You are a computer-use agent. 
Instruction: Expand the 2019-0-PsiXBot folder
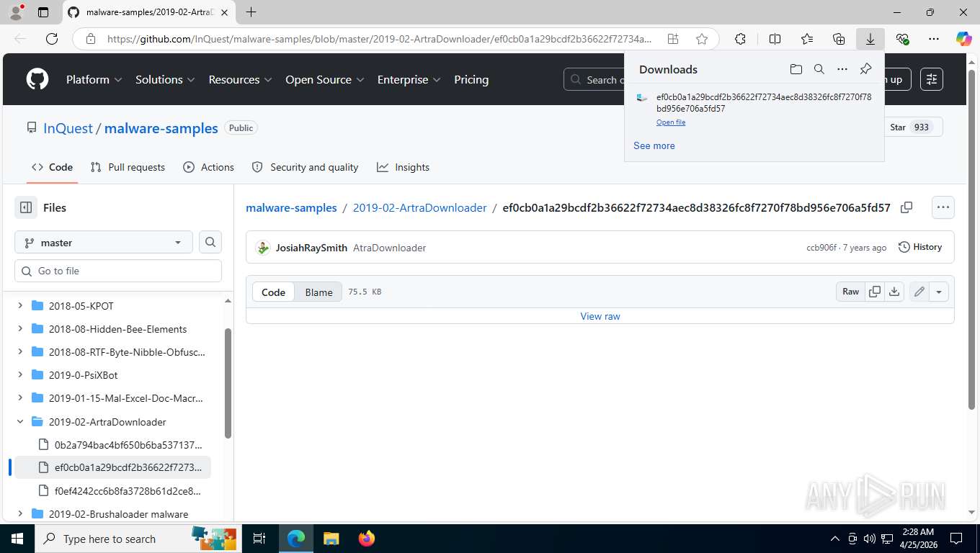(20, 374)
